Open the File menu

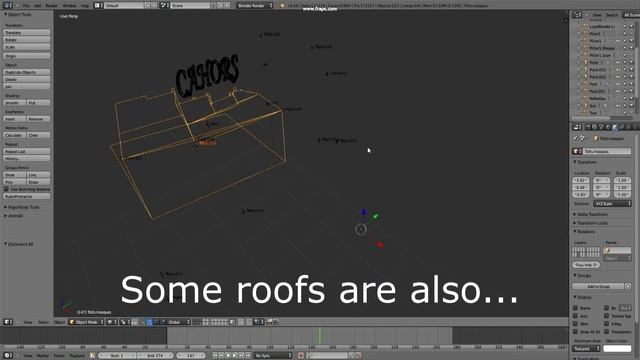pyautogui.click(x=26, y=6)
